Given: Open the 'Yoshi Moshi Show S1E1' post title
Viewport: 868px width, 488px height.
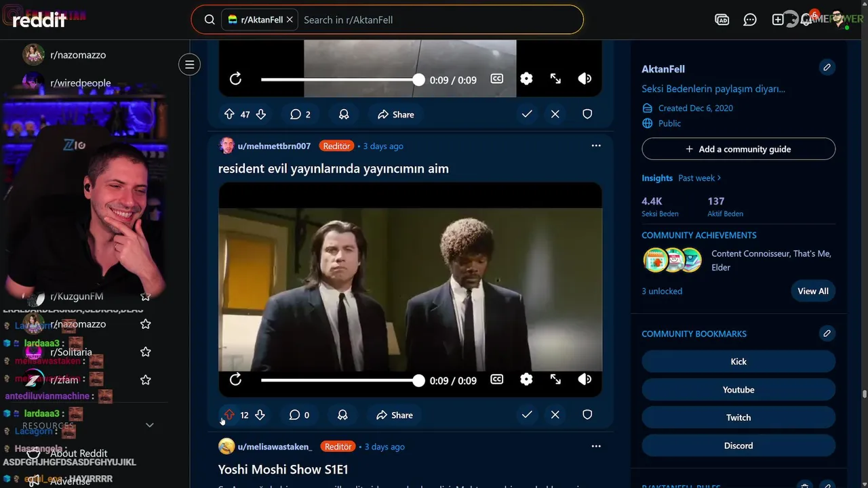Looking at the screenshot, I should pos(283,469).
